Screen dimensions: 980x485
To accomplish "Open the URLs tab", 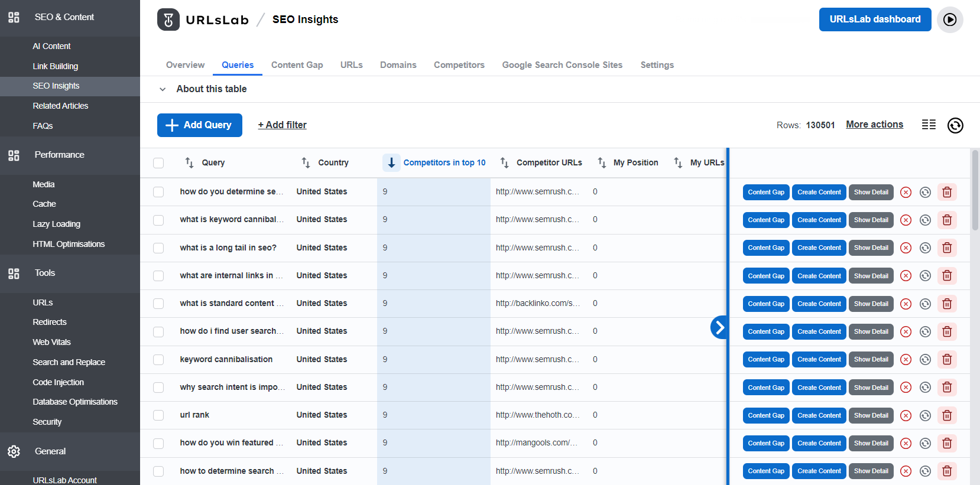I will pyautogui.click(x=352, y=65).
